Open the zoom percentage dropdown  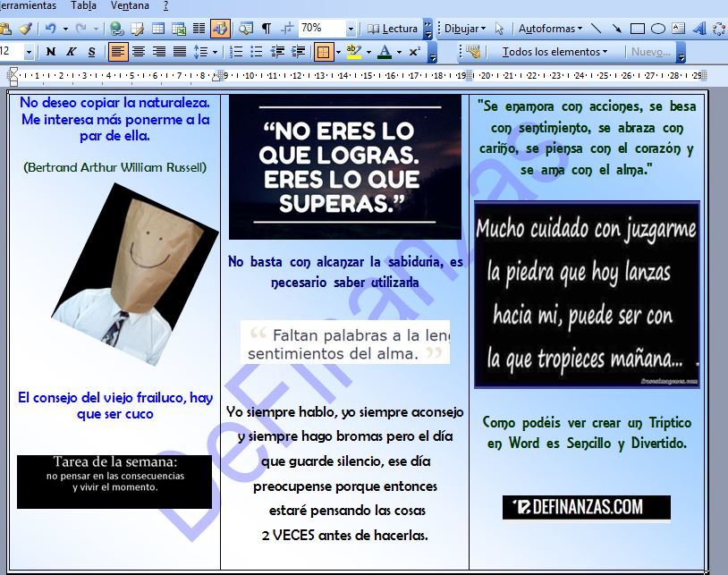tap(351, 29)
